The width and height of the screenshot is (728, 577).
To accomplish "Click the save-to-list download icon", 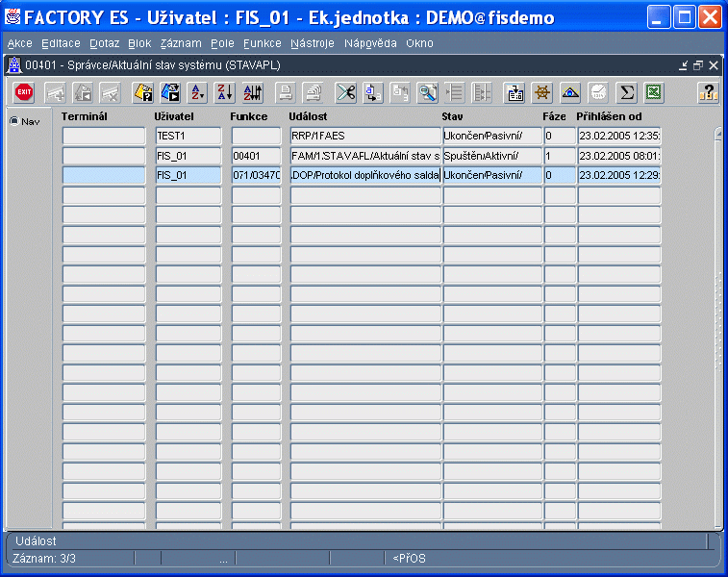I will (515, 93).
